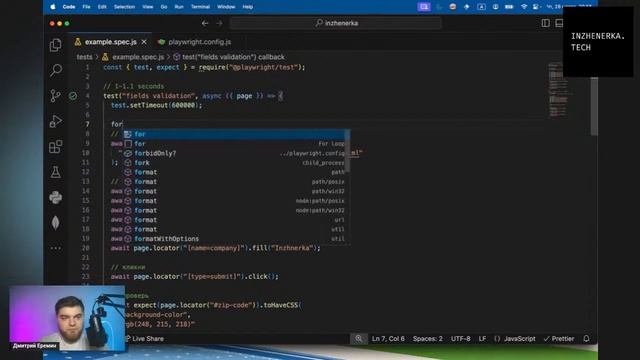
Task: Click the green test passed gutter icon
Action: [x=73, y=96]
